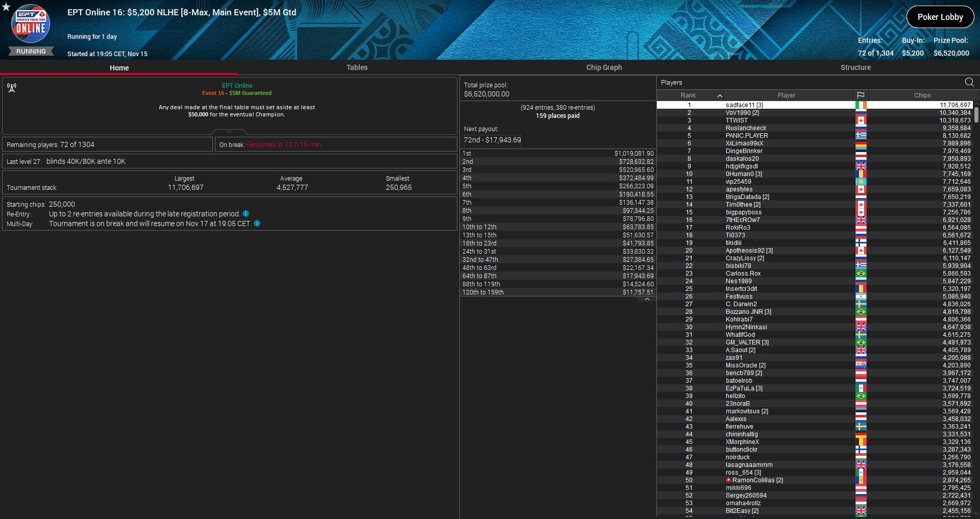Click Largest stack value 11,706,697
Image resolution: width=980 pixels, height=519 pixels.
point(186,187)
